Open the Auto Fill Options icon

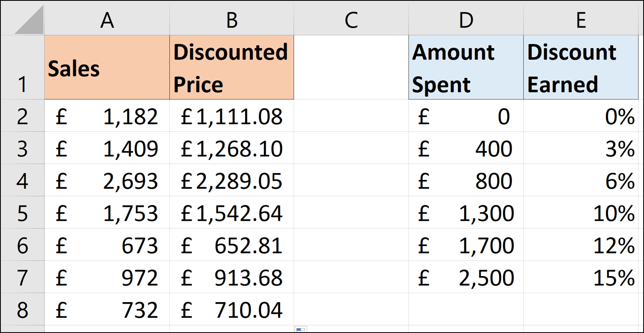(x=300, y=329)
